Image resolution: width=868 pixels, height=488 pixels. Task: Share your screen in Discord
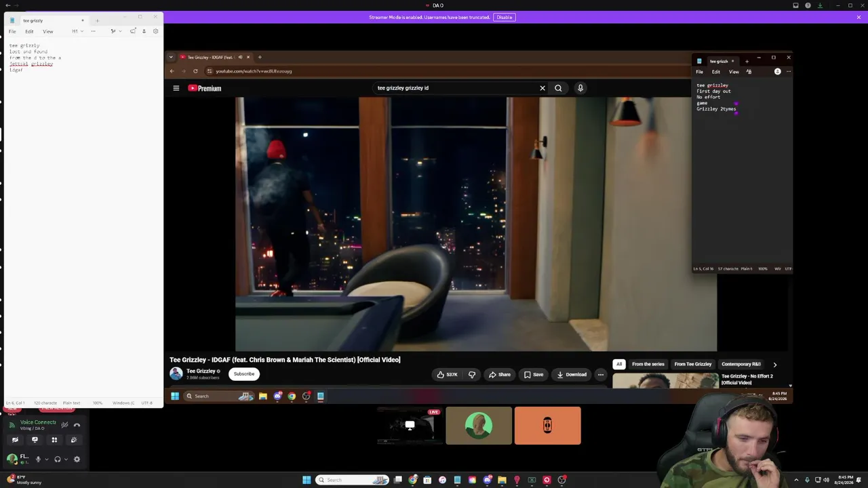(35, 440)
